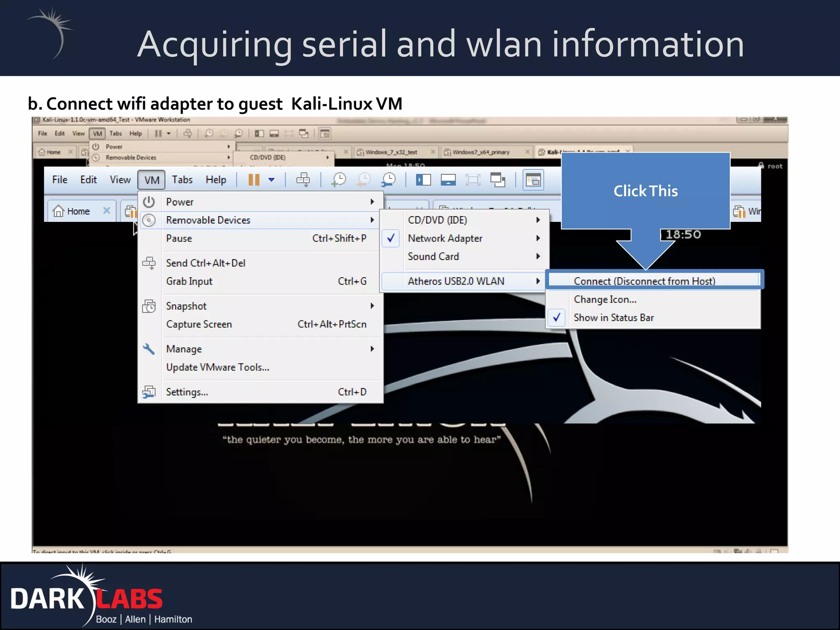The image size is (840, 630).
Task: Open the Edit menu in the enlarged menu bar
Action: tap(88, 180)
